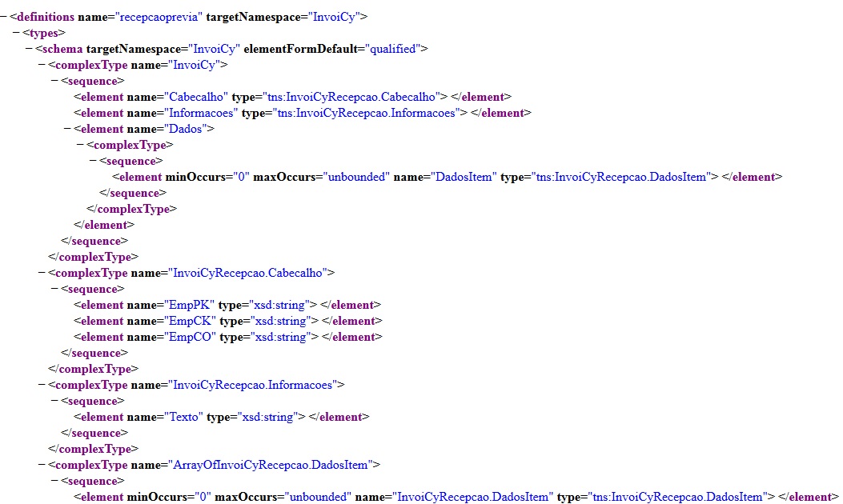Collapse the Dados element node
Image resolution: width=843 pixels, height=504 pixels.
(68, 129)
